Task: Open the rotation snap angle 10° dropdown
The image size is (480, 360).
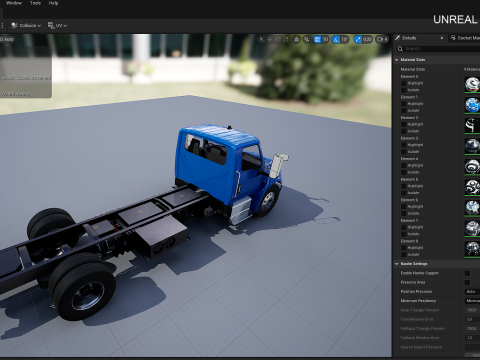Action: coord(345,39)
